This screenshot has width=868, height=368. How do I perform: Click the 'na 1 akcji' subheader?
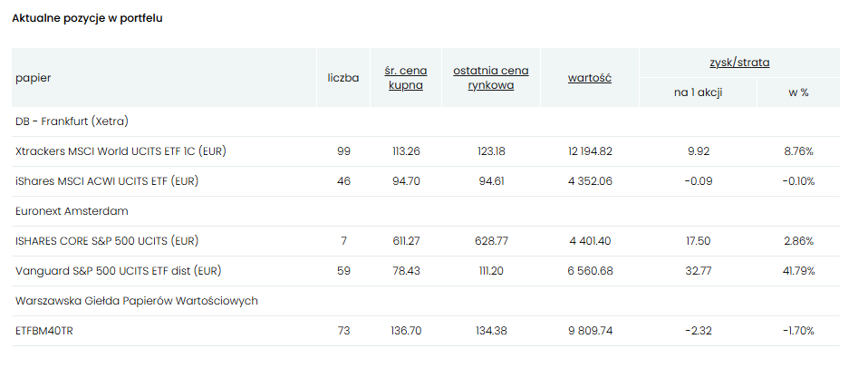click(699, 92)
